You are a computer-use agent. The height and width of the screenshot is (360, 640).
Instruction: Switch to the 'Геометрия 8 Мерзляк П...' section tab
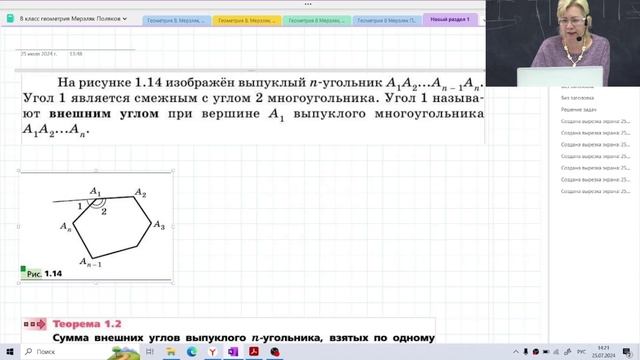(x=387, y=20)
